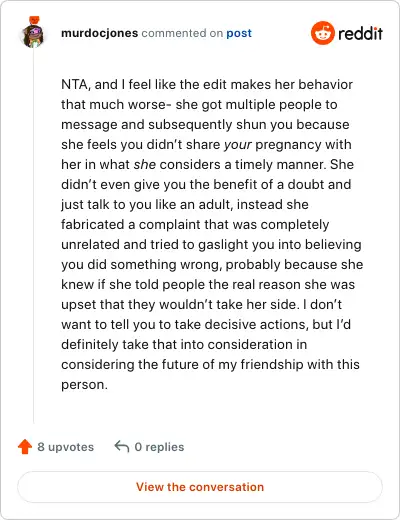Click the "reddit" wordmark text

[360, 33]
